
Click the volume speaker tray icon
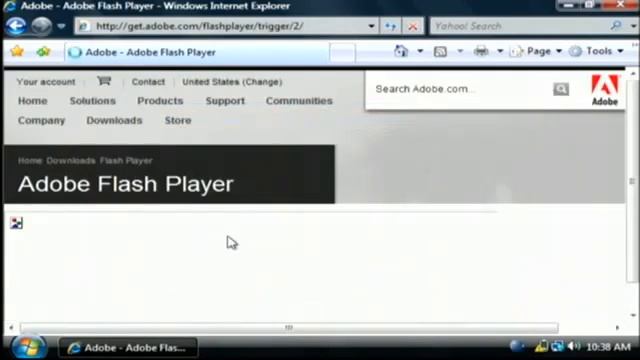pyautogui.click(x=574, y=347)
